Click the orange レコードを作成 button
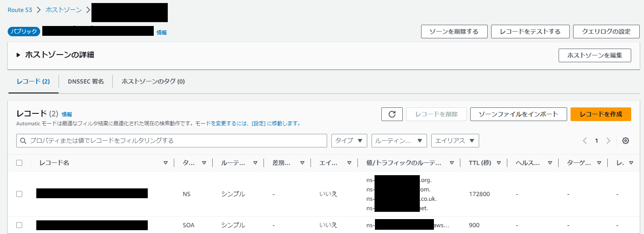Viewport: 644px width, 234px height. pos(600,114)
